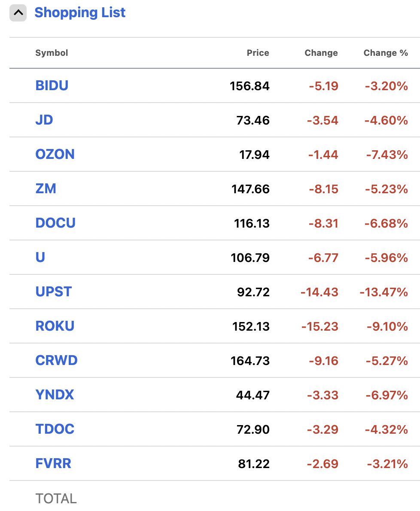Collapse the Shopping List section chevron
Image resolution: width=420 pixels, height=511 pixels.
click(x=18, y=13)
